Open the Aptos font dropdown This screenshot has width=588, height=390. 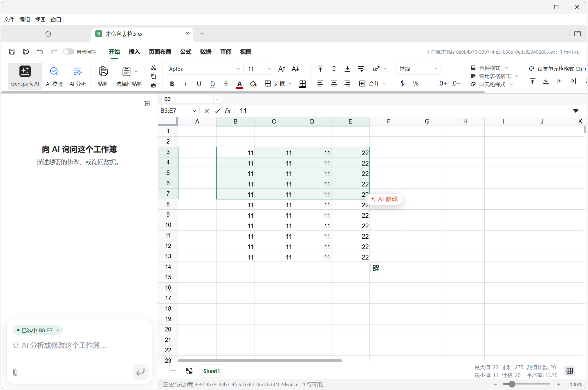pyautogui.click(x=204, y=69)
